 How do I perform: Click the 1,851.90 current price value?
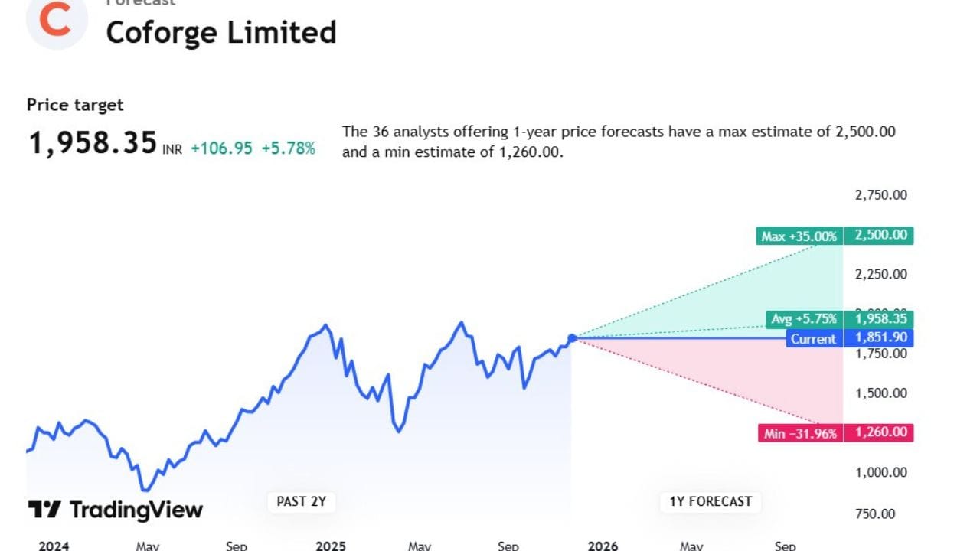tap(880, 338)
